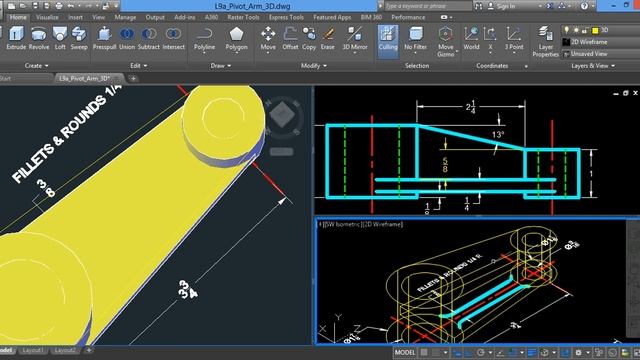The image size is (640, 360).
Task: Apply the Union boolean operation
Action: coord(127,38)
